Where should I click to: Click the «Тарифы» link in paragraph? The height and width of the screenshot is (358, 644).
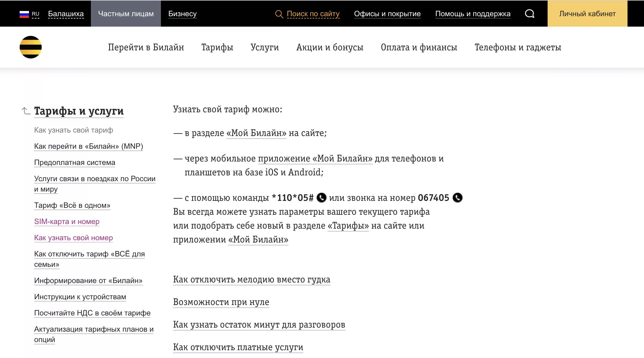pos(348,226)
